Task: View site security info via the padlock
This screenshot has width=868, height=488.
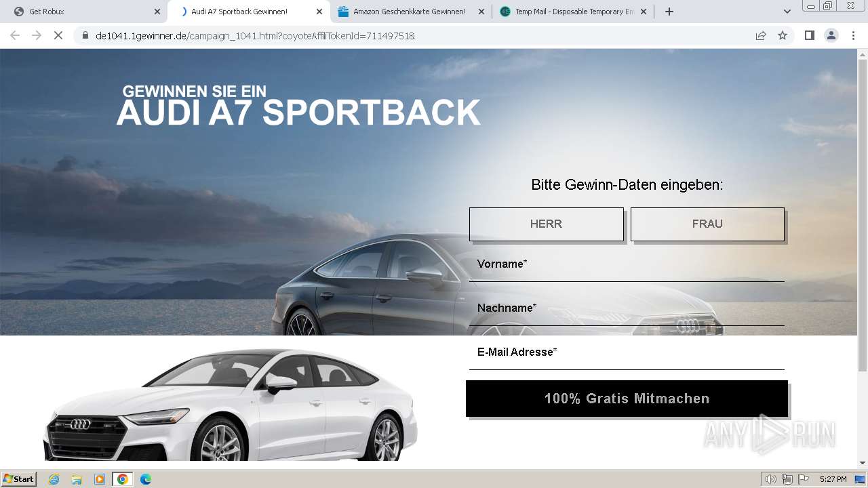Action: pyautogui.click(x=85, y=35)
